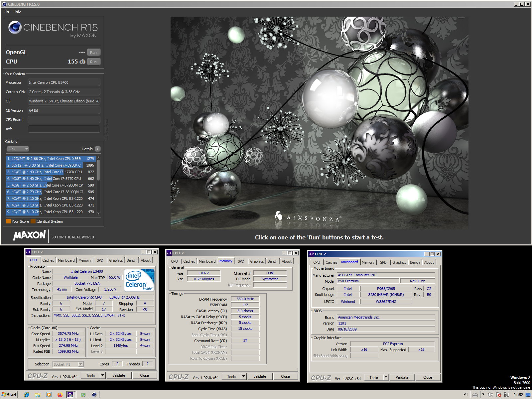Select ranking row 3 Core i7-4770K 822
Screen dimensions: 532x399
coord(51,172)
